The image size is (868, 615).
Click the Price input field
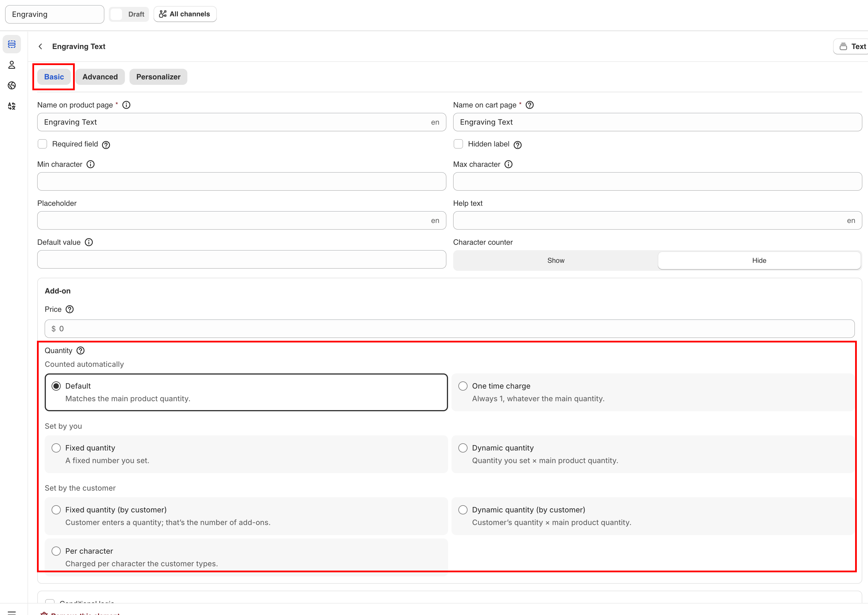tap(449, 329)
